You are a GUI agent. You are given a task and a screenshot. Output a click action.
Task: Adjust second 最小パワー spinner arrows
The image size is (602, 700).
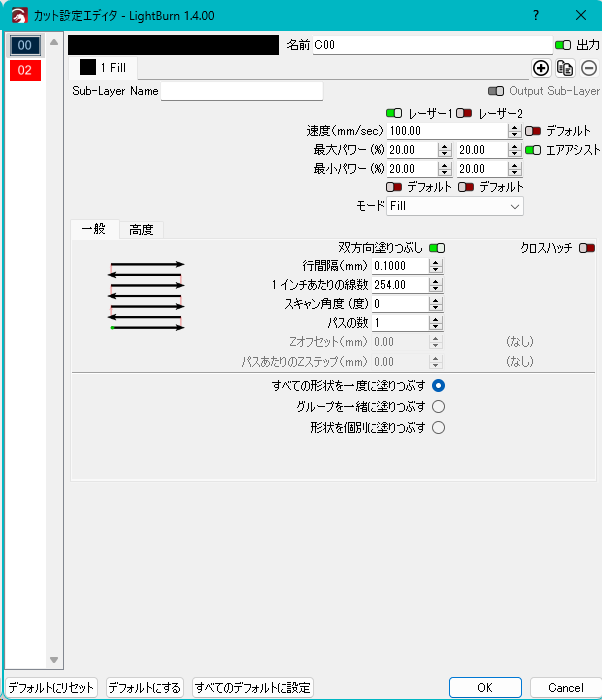click(514, 169)
